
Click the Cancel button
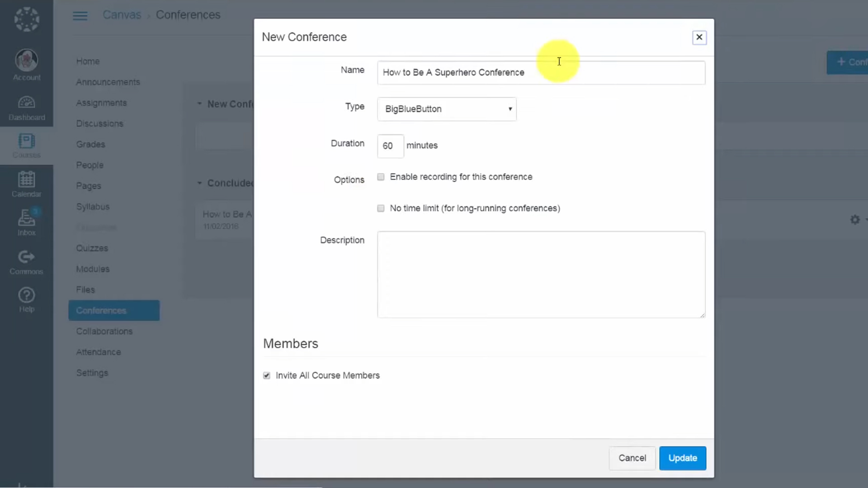click(x=632, y=458)
